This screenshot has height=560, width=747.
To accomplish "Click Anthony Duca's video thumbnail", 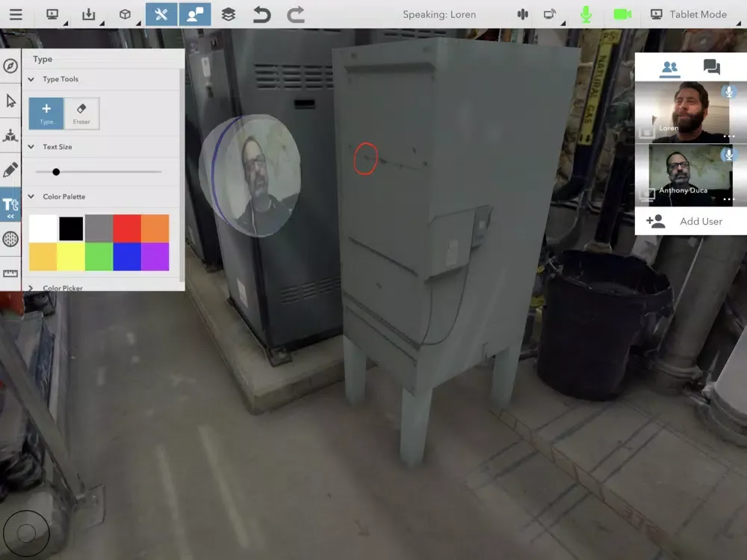I will [691, 175].
